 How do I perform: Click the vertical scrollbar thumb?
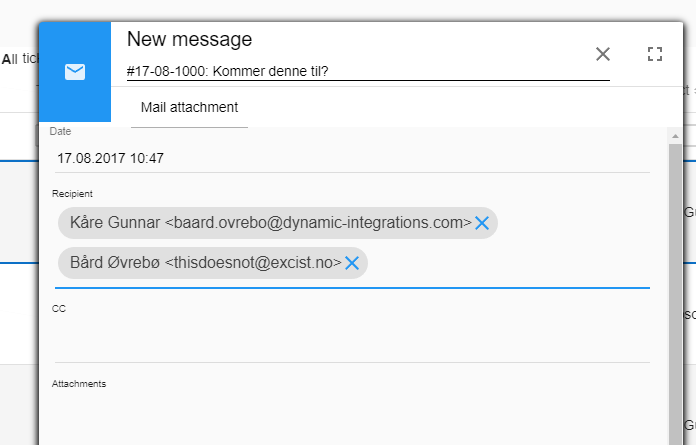(x=675, y=293)
